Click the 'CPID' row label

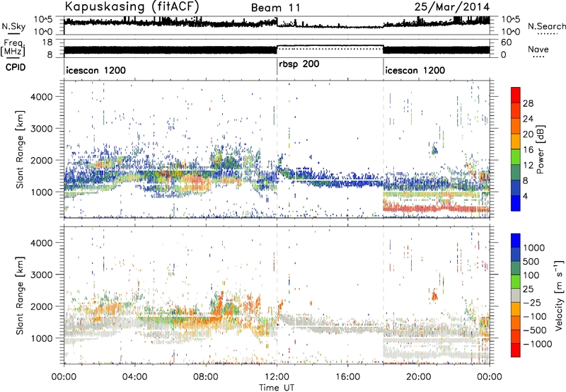[x=16, y=67]
